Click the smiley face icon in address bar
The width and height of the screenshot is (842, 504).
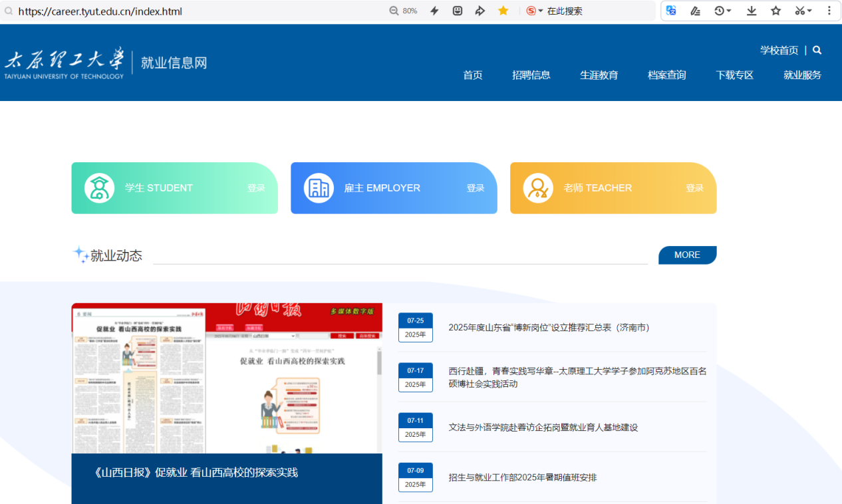tap(458, 11)
